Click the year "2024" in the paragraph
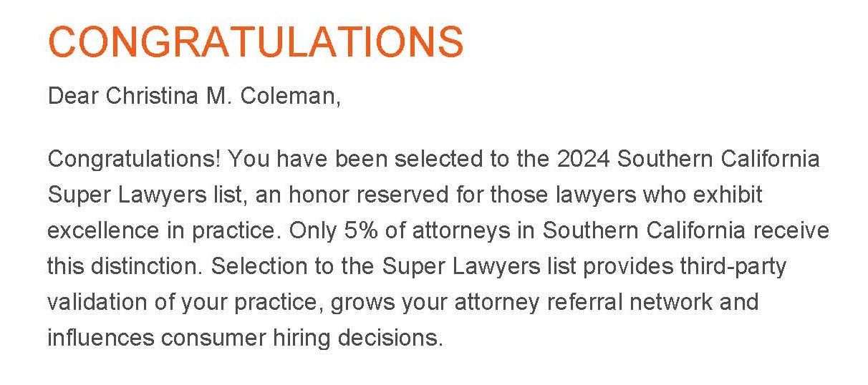The width and height of the screenshot is (868, 385). point(583,159)
